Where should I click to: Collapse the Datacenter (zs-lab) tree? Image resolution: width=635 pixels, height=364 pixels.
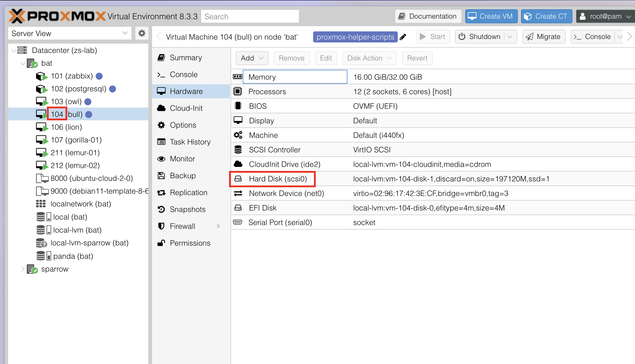13,51
